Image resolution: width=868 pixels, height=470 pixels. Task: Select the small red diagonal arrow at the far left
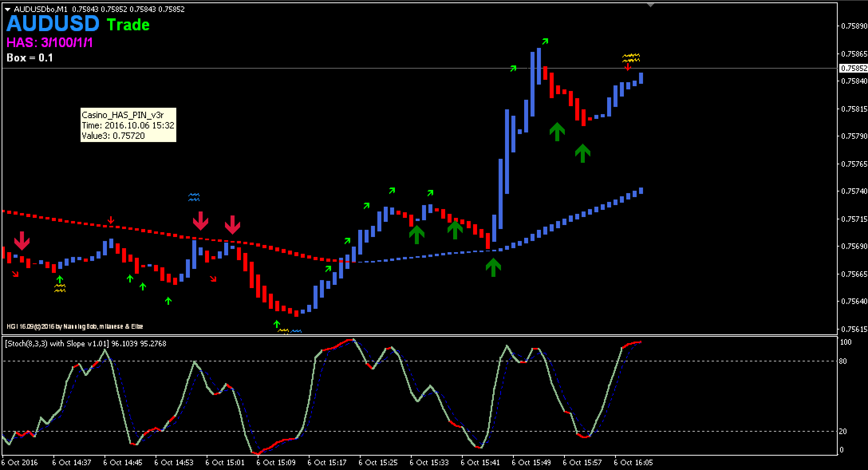15,274
